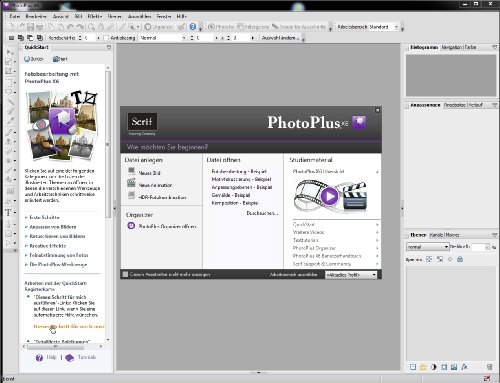Viewport: 500px width, 383px height.
Task: Click the purple PhotoPlus Organizer icon
Action: pos(131,226)
